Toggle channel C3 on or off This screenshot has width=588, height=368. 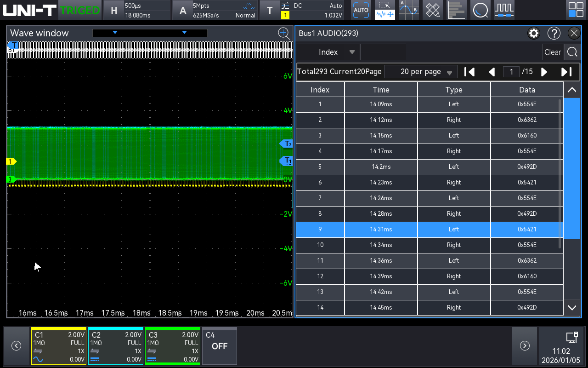point(173,345)
